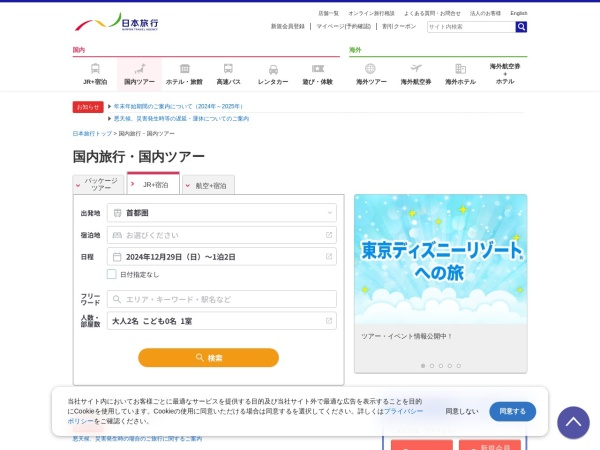Expand パッケージツアー tab chevron
The image size is (600, 450).
(x=78, y=186)
